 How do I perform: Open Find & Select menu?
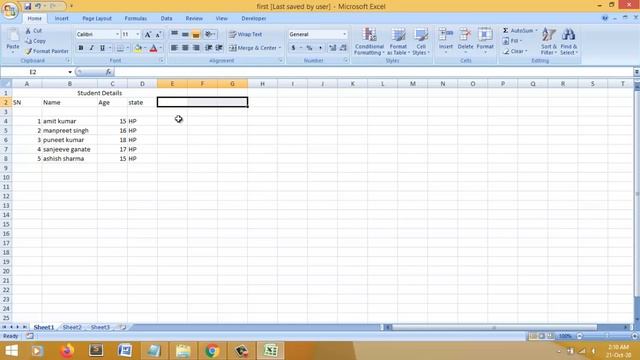pos(569,41)
